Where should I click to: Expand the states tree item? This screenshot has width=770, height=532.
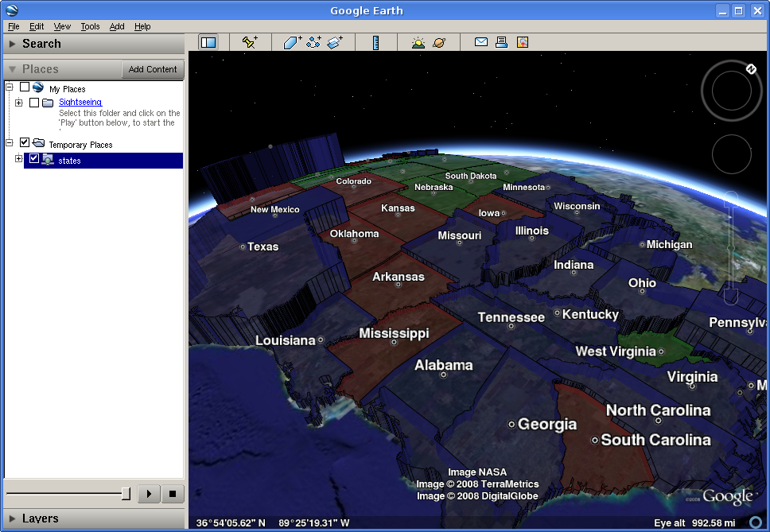coord(19,160)
